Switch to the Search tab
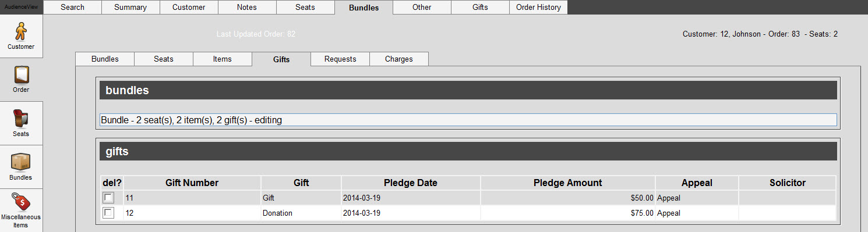Screen dimensions: 868x232 pyautogui.click(x=72, y=7)
